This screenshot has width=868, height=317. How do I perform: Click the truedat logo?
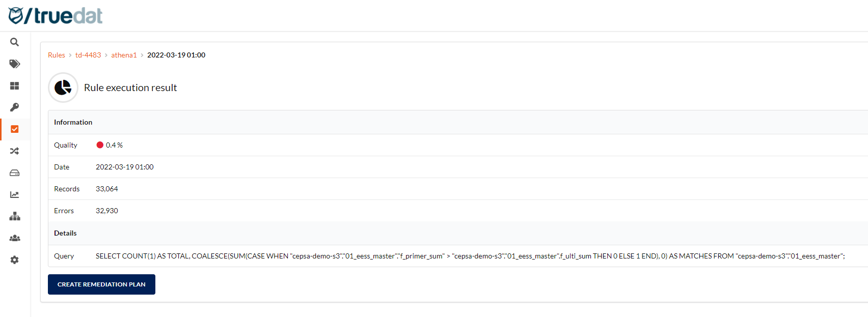point(56,16)
